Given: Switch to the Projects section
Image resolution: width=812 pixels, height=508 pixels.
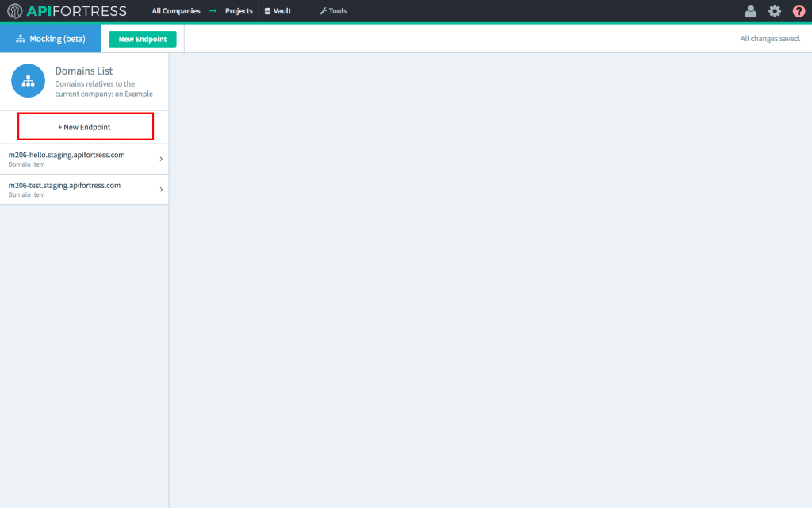Looking at the screenshot, I should tap(239, 10).
